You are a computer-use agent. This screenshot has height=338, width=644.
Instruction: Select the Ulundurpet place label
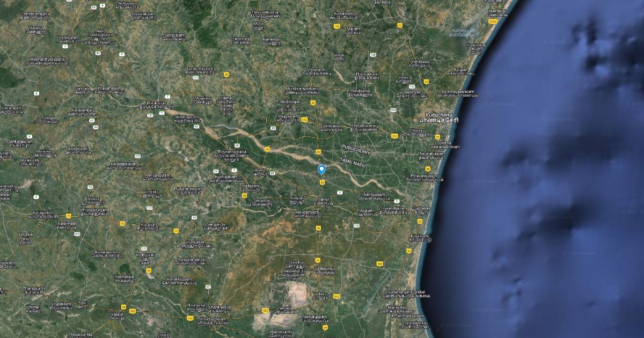point(199,244)
